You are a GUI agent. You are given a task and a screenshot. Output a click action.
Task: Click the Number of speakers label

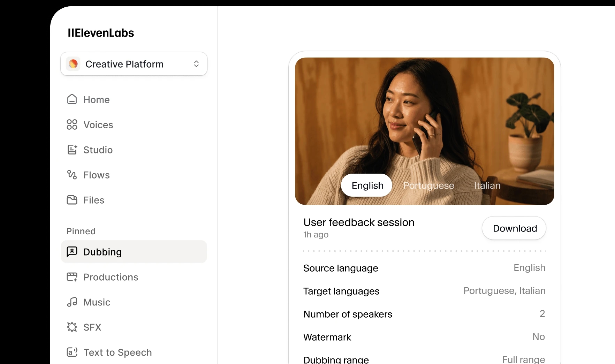348,314
